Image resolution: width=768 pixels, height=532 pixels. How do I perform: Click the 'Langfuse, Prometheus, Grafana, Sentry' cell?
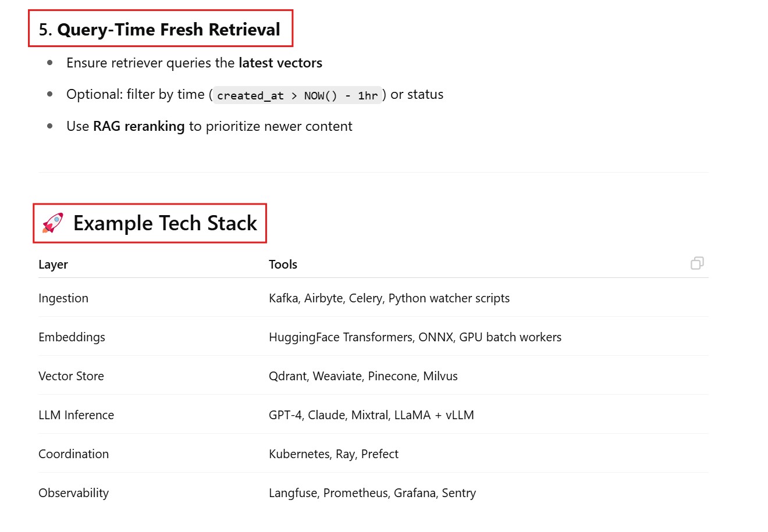[x=372, y=493]
